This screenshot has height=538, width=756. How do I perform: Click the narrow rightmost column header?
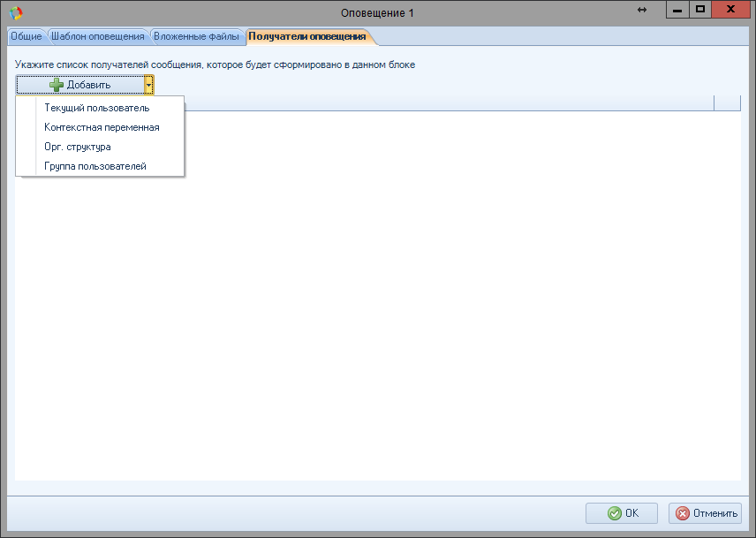point(727,102)
